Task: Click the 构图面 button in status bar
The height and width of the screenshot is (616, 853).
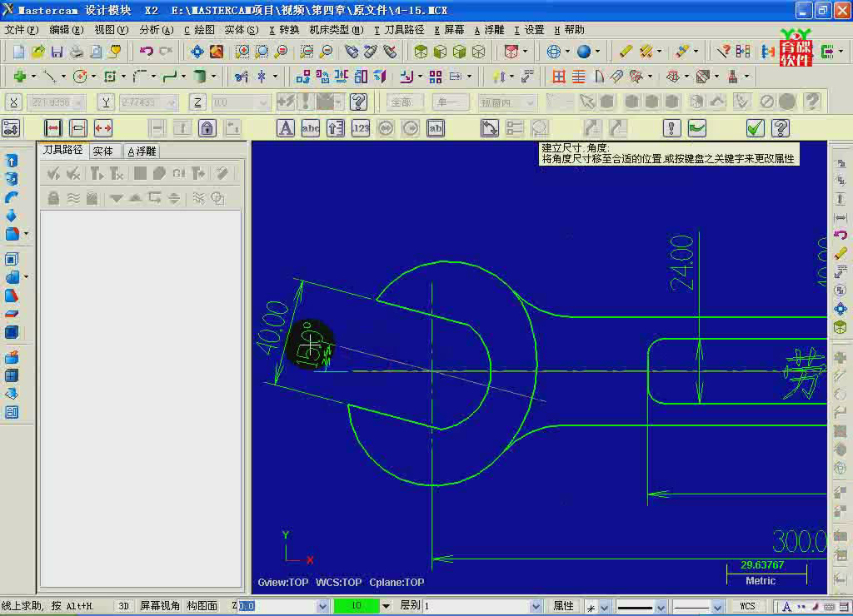Action: pyautogui.click(x=202, y=606)
